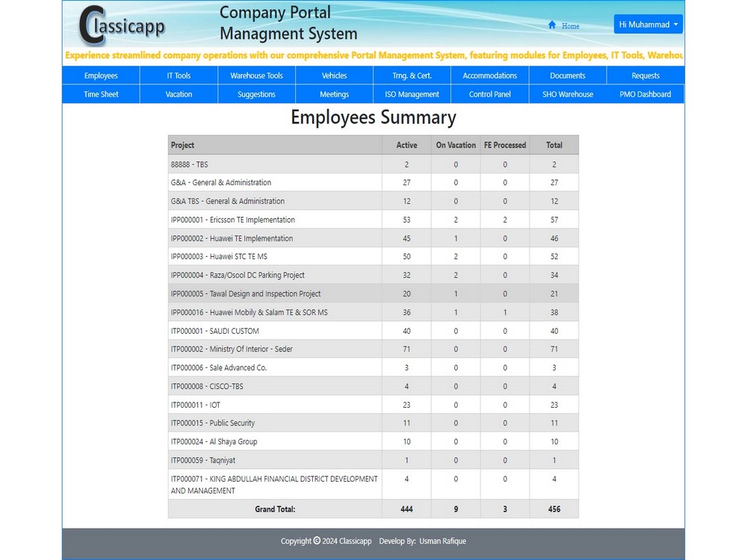Select ITP000059 - Taqniyat row
This screenshot has width=747, height=560.
(x=373, y=460)
